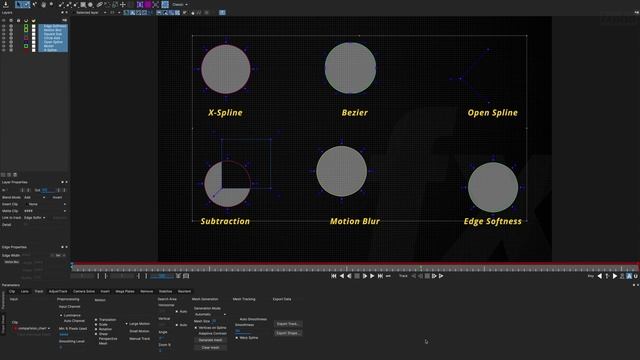
Task: Open the Insert Clip dropdown
Action: click(47, 204)
